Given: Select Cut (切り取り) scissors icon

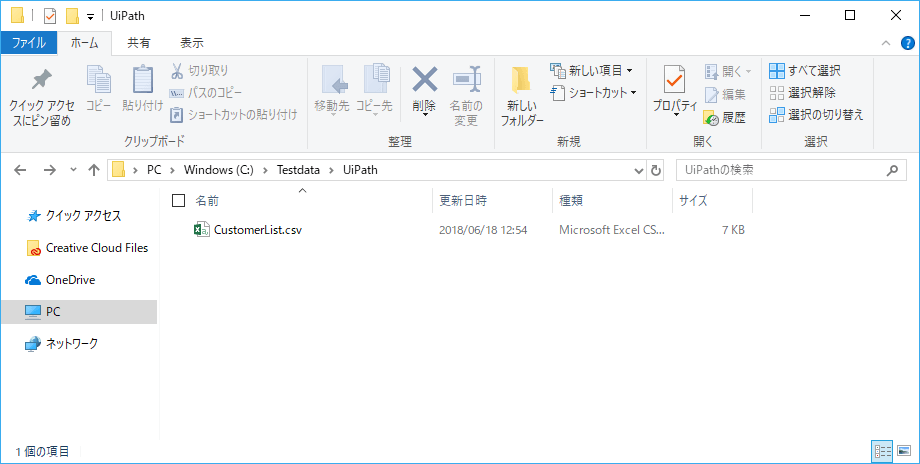Looking at the screenshot, I should click(177, 71).
